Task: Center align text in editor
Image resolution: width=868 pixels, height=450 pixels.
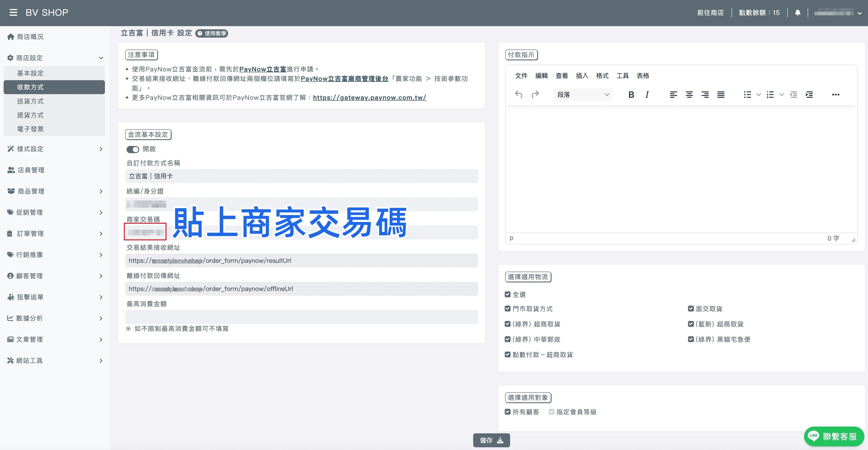Action: coord(689,95)
